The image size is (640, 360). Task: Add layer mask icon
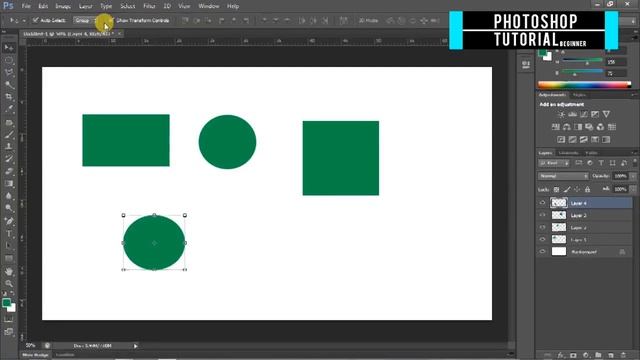tap(573, 355)
